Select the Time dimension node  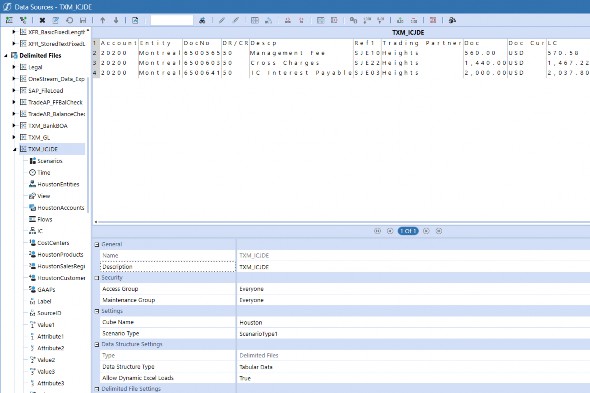tap(40, 172)
